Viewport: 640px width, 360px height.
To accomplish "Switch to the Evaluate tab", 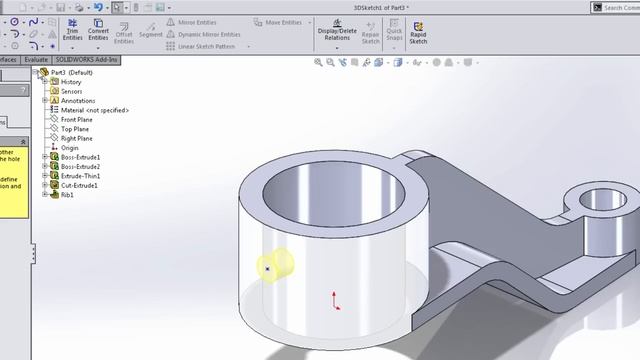I will [x=36, y=60].
